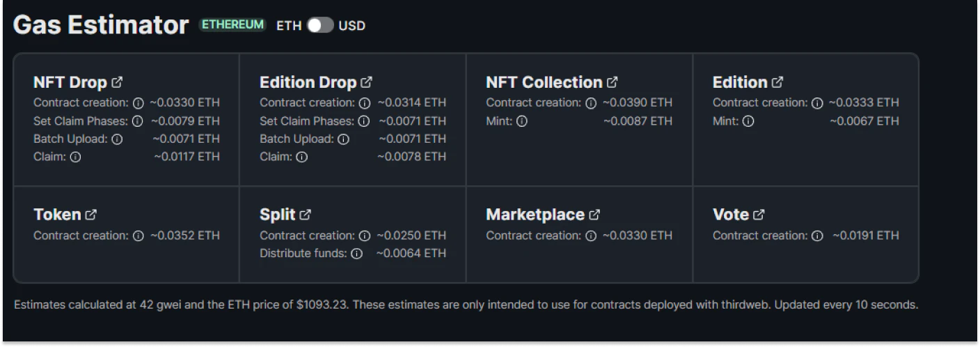Select the ETH label beside the switch
The image size is (980, 347).
289,26
